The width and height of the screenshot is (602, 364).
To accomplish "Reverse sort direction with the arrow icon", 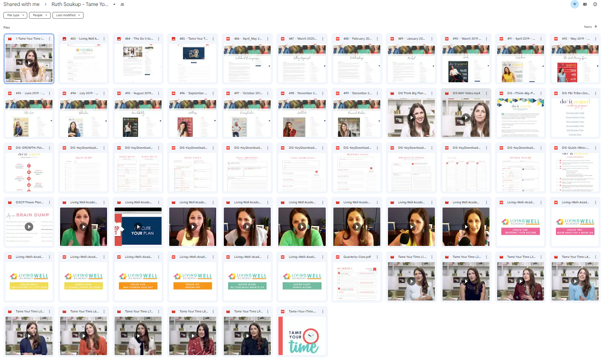I will tap(596, 27).
